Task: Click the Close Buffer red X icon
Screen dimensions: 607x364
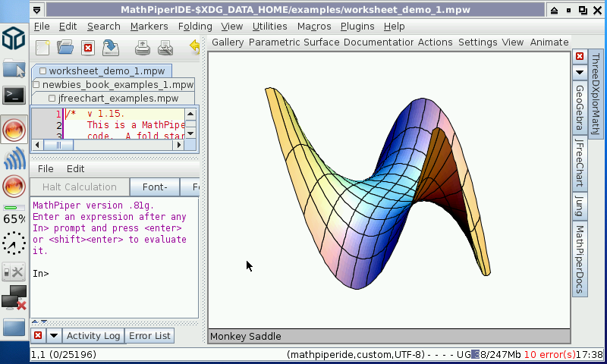Action: tap(87, 48)
